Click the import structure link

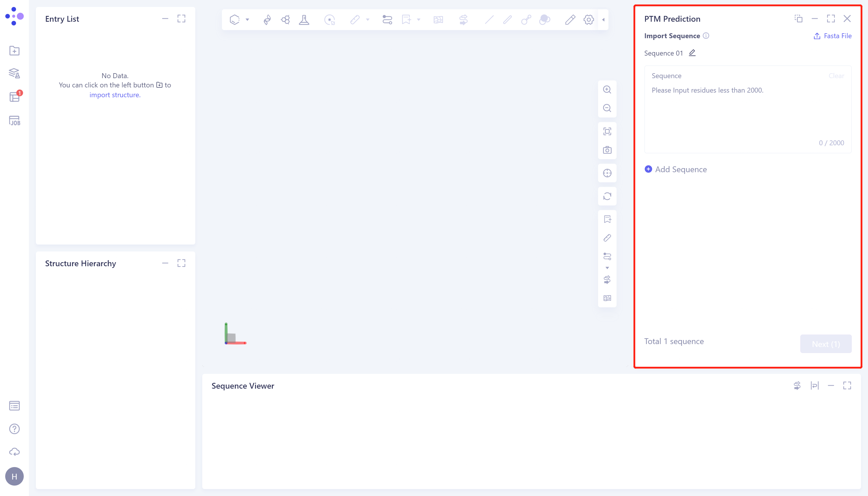click(115, 95)
